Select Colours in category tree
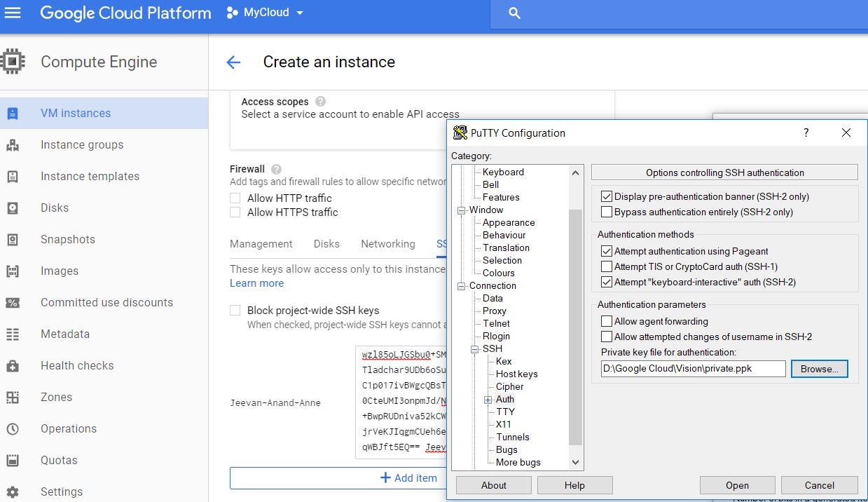The image size is (868, 502). click(x=499, y=273)
